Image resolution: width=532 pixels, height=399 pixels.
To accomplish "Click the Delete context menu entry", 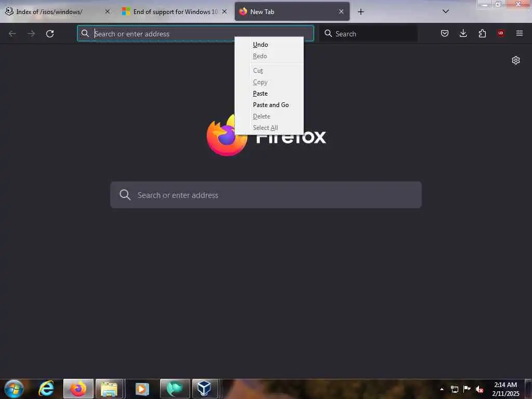I will click(x=269, y=116).
